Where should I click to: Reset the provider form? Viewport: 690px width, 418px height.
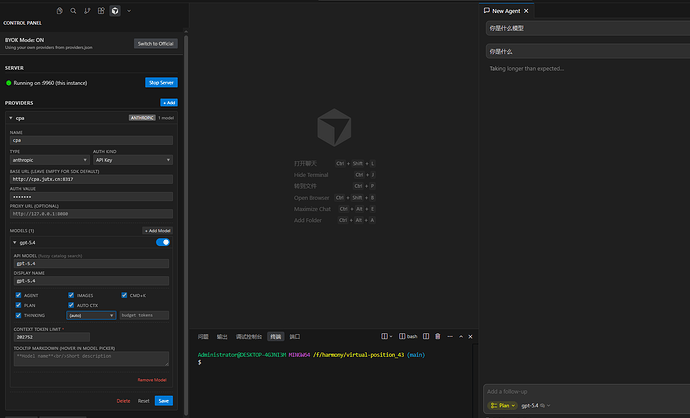pos(143,401)
